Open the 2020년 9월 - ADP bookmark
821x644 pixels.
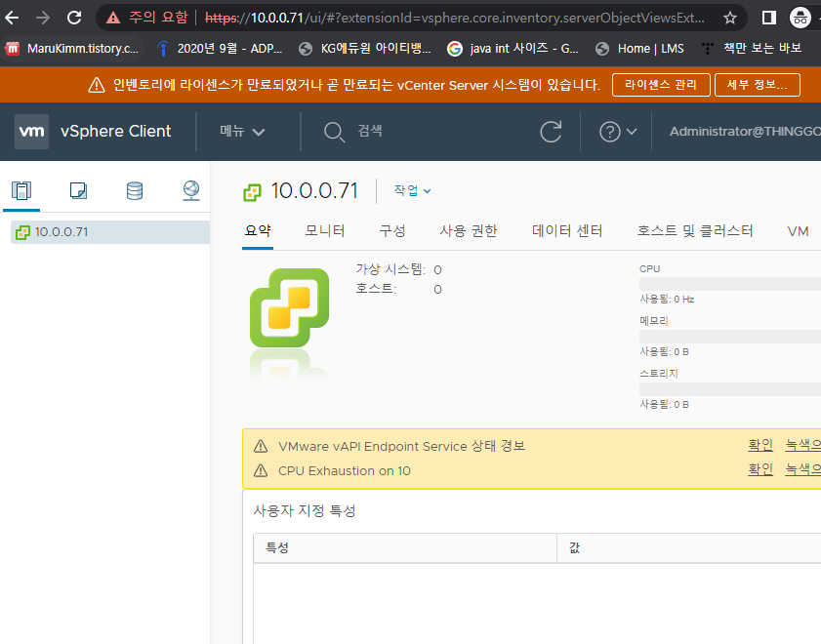point(220,49)
